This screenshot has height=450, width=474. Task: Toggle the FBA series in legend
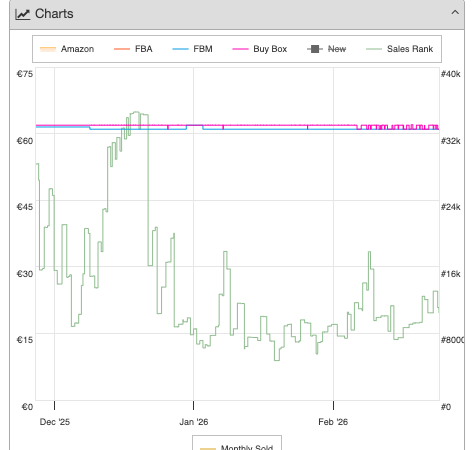click(x=133, y=49)
